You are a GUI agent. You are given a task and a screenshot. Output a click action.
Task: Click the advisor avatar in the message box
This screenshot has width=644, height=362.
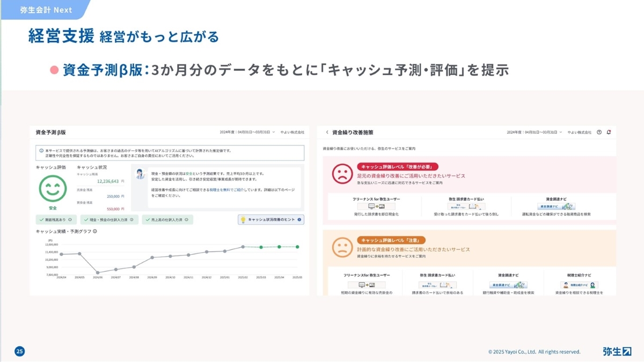tap(141, 174)
